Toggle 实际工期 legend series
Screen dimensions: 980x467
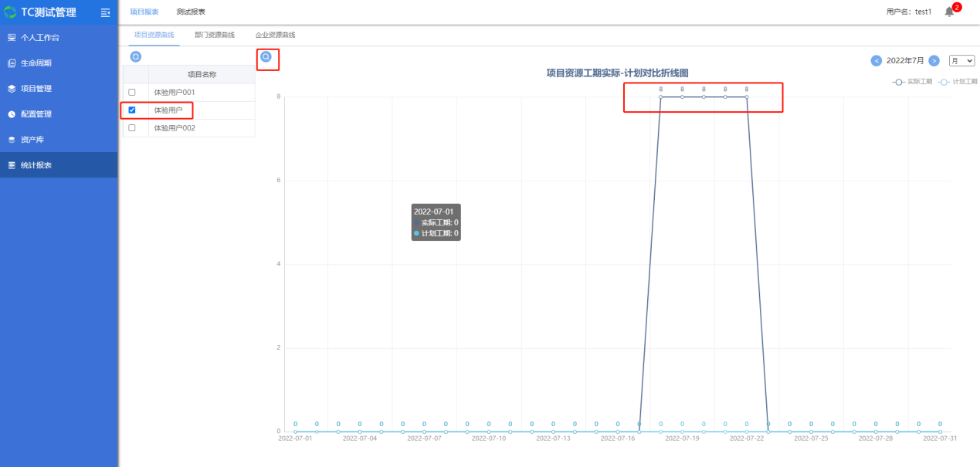coord(912,81)
